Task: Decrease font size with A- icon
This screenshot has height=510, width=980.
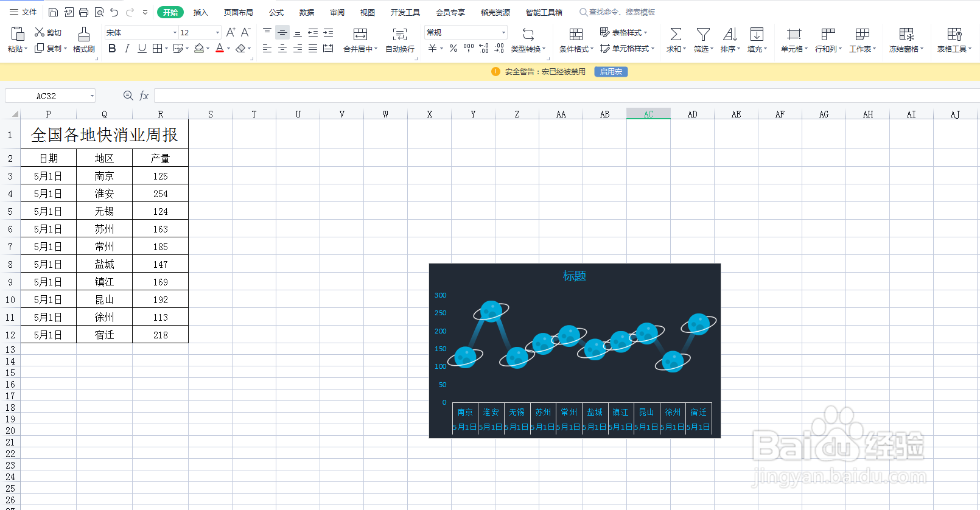Action: pyautogui.click(x=246, y=32)
